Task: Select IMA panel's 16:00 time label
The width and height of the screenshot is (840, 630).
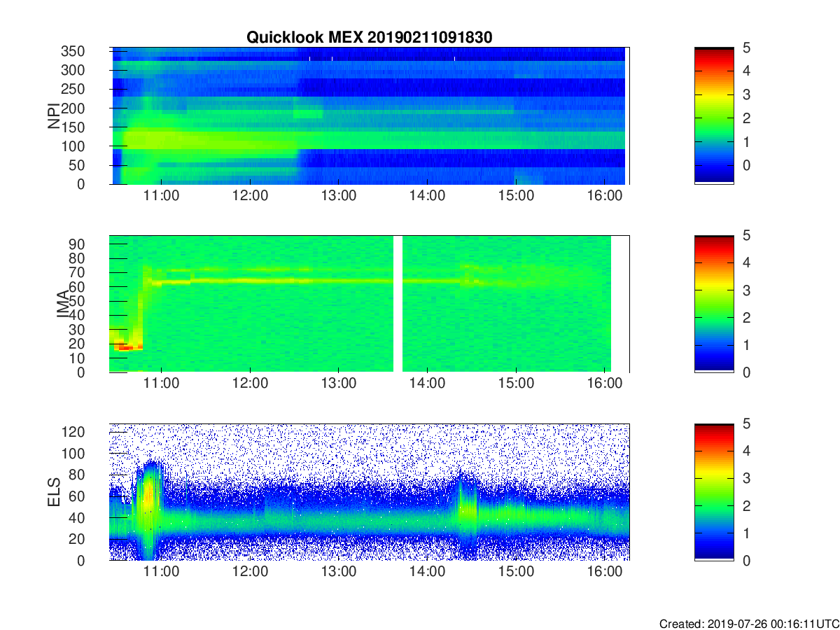Action: coord(604,384)
